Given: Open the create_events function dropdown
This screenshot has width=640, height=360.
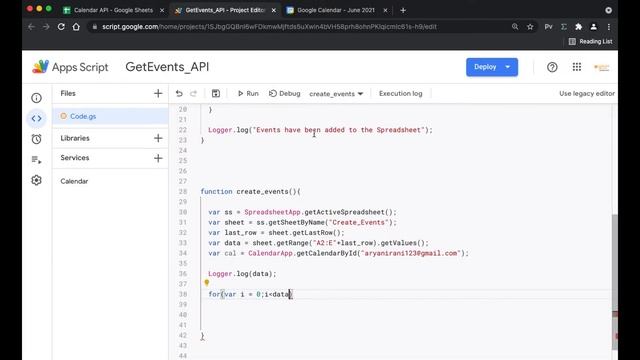Looking at the screenshot, I should 336,94.
